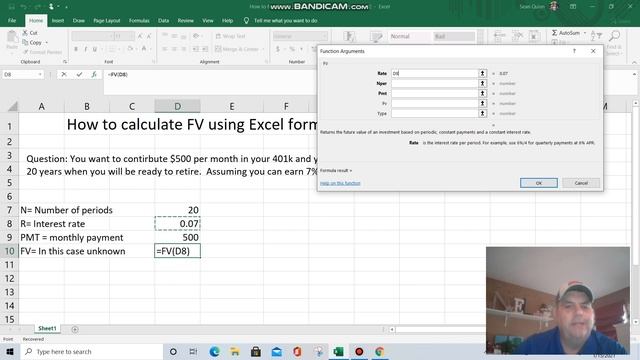Viewport: 640px width, 360px height.
Task: Click into the Nper input field
Action: (435, 83)
